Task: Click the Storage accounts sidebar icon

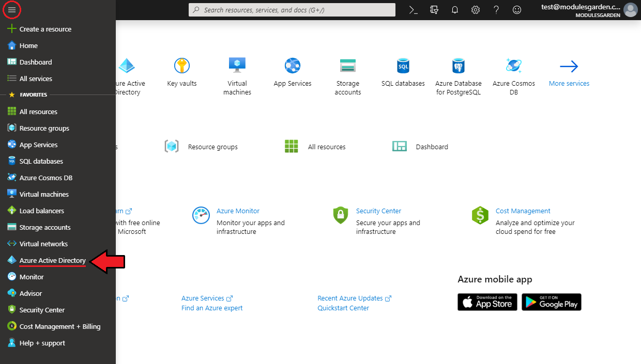Action: click(12, 227)
